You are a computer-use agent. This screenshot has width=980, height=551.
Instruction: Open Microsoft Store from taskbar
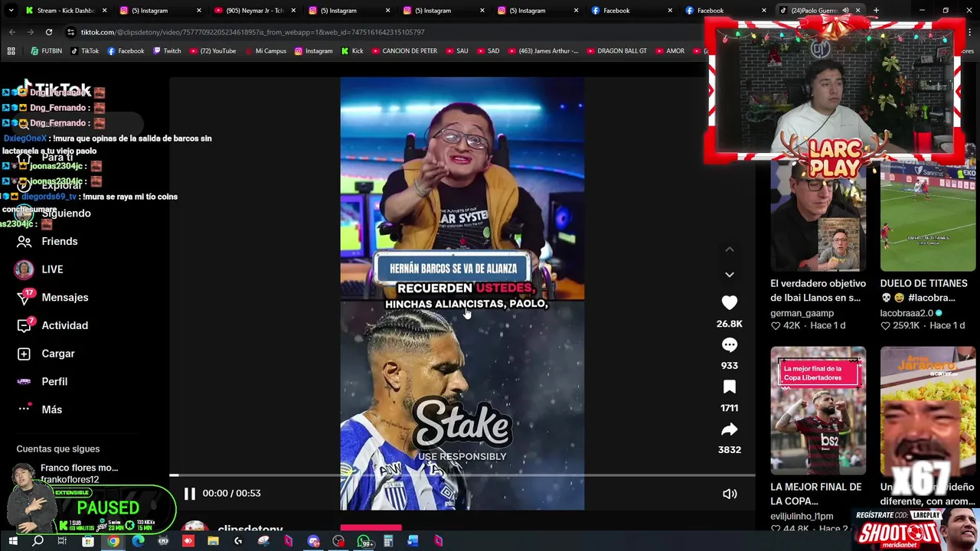click(x=88, y=541)
